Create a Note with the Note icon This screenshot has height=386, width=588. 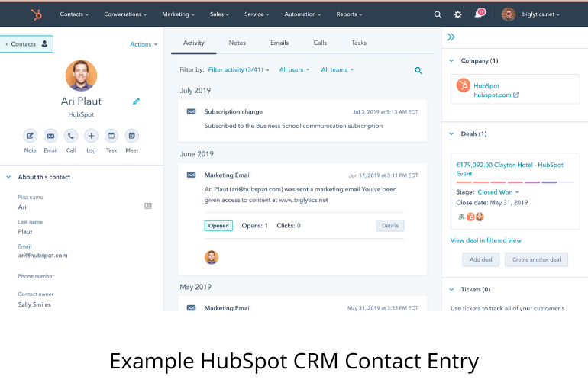point(30,136)
